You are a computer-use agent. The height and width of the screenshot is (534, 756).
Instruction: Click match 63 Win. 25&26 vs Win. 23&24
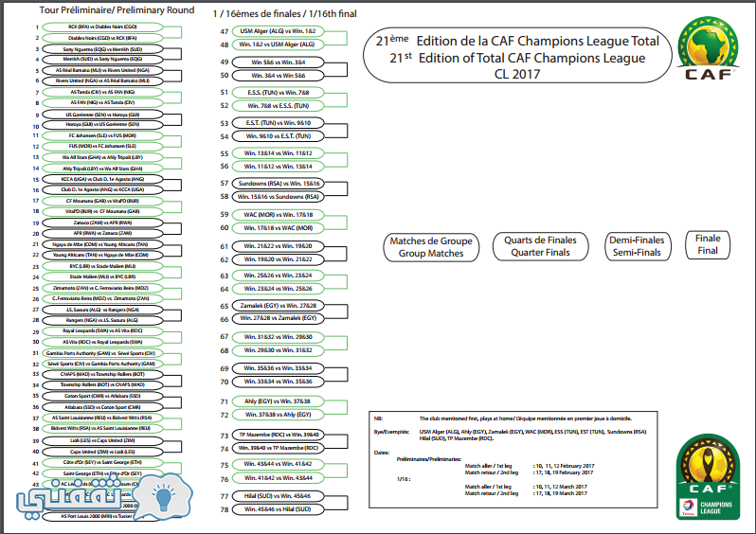[278, 276]
